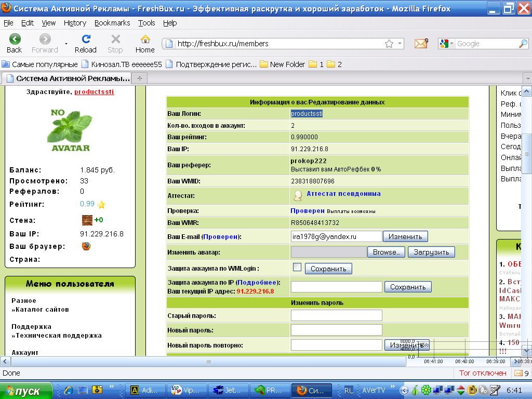Open the Help menu

pyautogui.click(x=170, y=23)
